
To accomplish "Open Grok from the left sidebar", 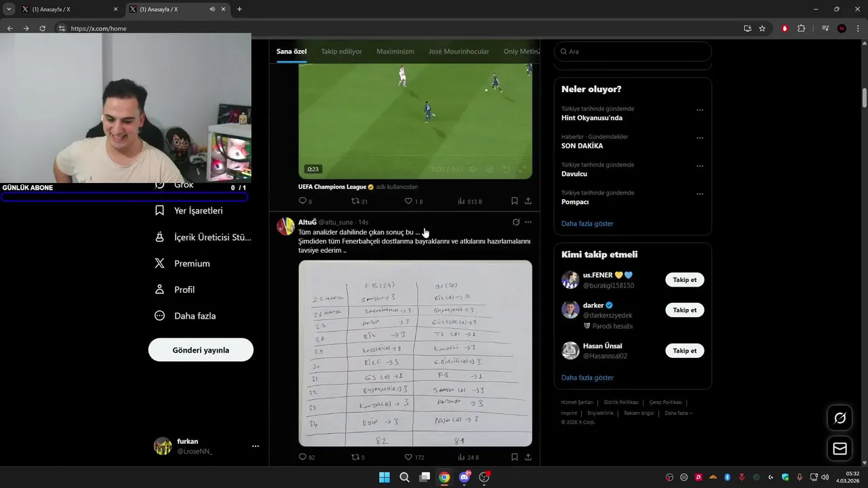I will (174, 184).
